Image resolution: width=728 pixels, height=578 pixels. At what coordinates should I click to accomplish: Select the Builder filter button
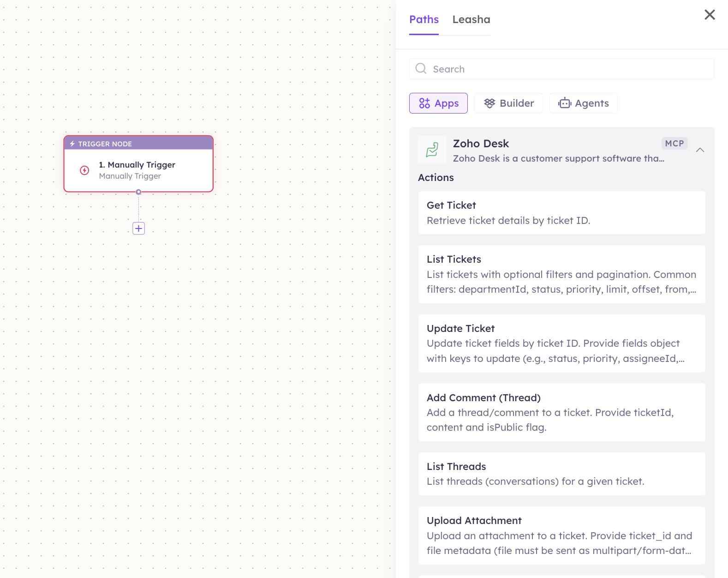508,103
